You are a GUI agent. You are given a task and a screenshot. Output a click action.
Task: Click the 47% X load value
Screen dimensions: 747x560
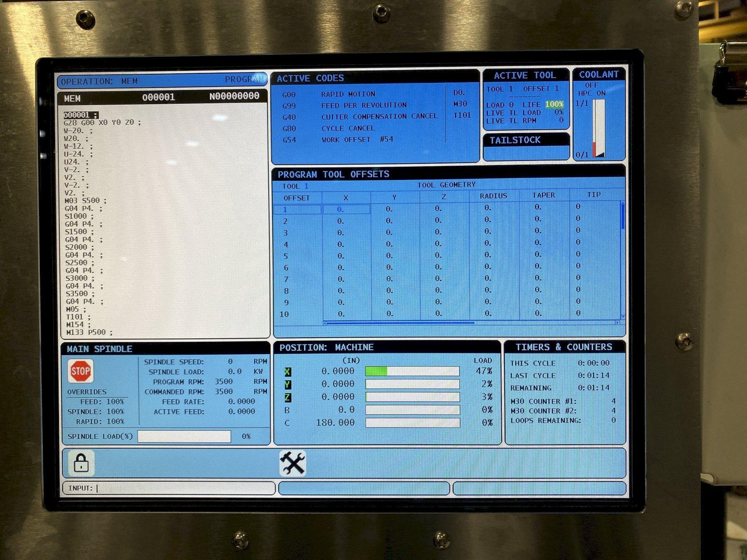click(x=484, y=371)
